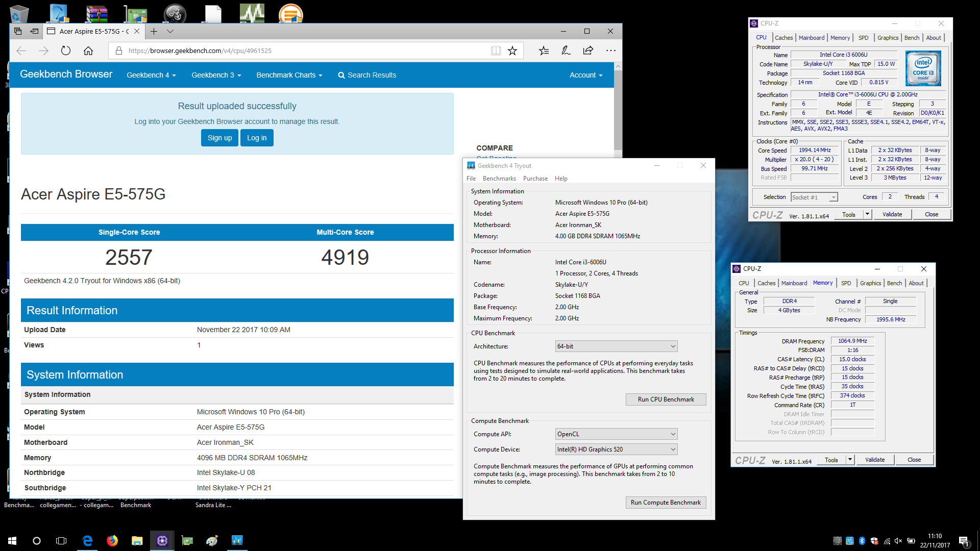Open a new Edge tab
980x551 pixels.
click(154, 31)
